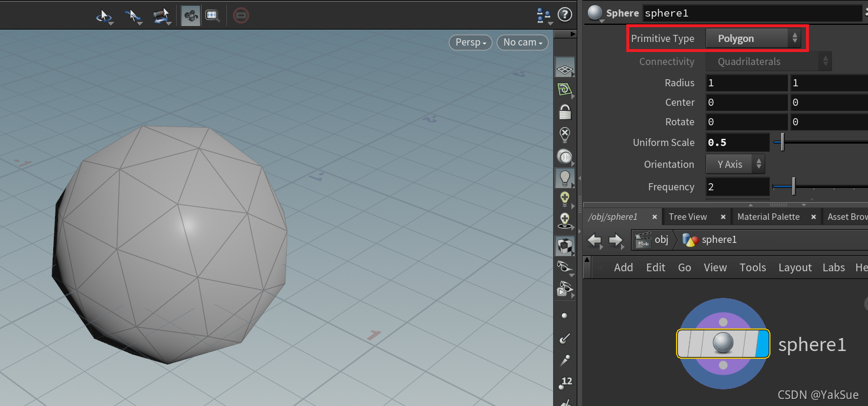Open the Primitive Type Polygon dropdown

pos(753,38)
